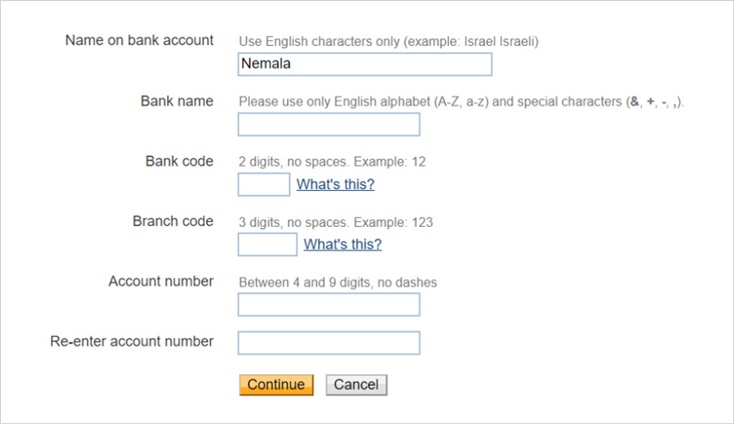
Task: Click the "Account number" label
Action: click(161, 281)
